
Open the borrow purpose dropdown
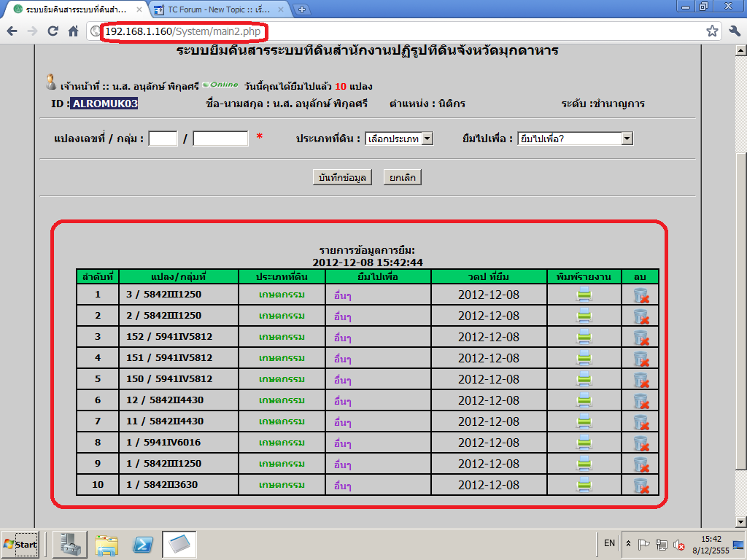(575, 139)
